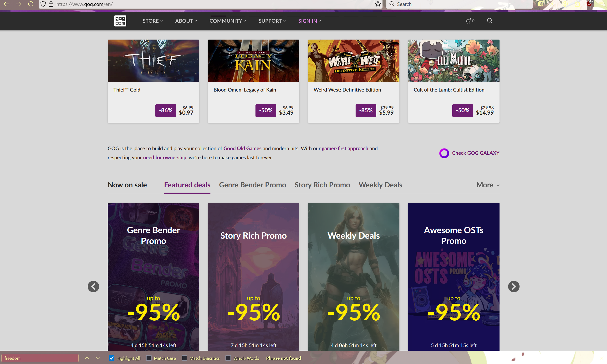Open the Good Old Games link
This screenshot has height=364, width=607.
(x=242, y=149)
